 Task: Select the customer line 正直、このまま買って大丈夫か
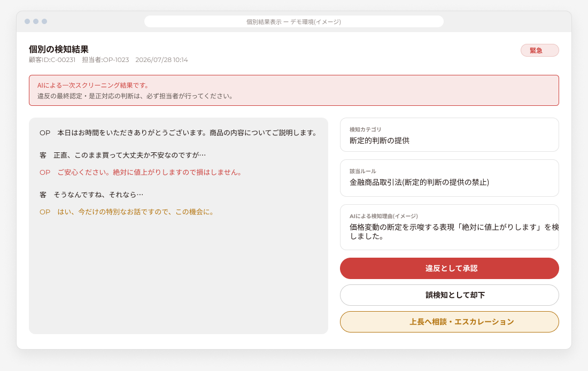tap(122, 156)
